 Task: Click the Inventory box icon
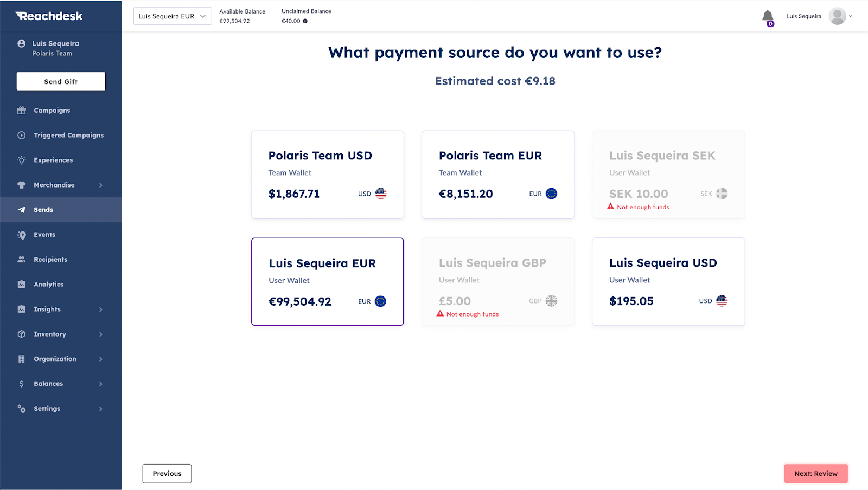tap(22, 334)
